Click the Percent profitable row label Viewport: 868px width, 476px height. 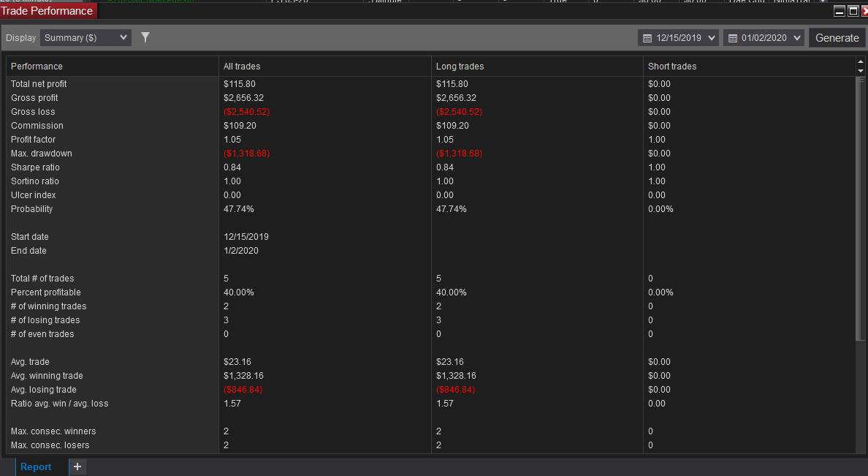[46, 292]
